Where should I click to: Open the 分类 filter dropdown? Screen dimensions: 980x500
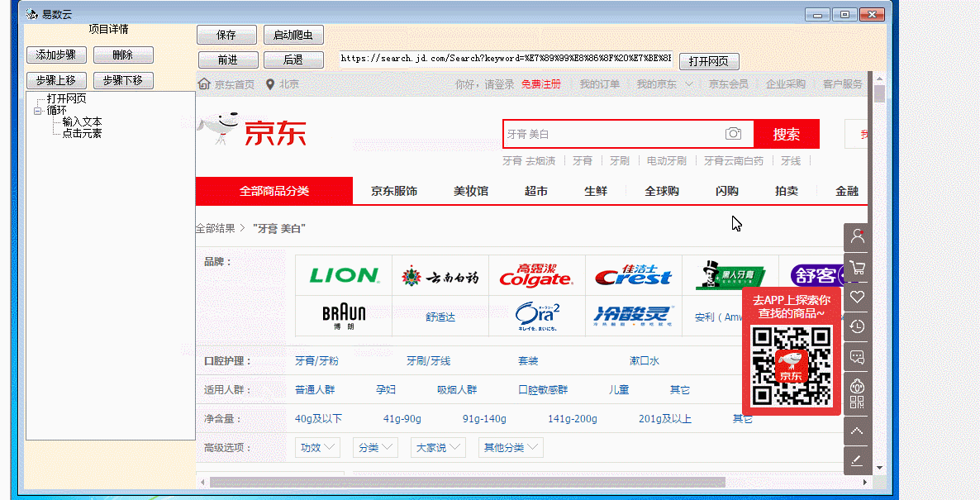(x=375, y=447)
